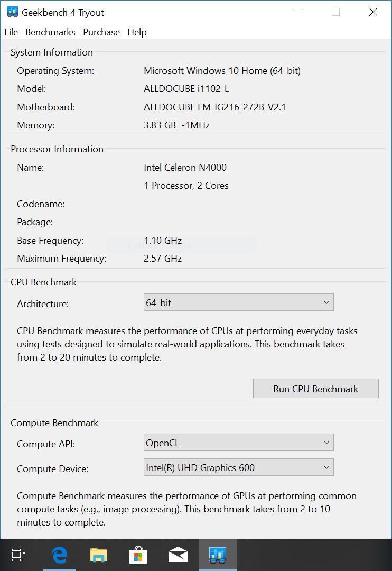The width and height of the screenshot is (392, 571).
Task: Click the Package label
Action: [35, 222]
